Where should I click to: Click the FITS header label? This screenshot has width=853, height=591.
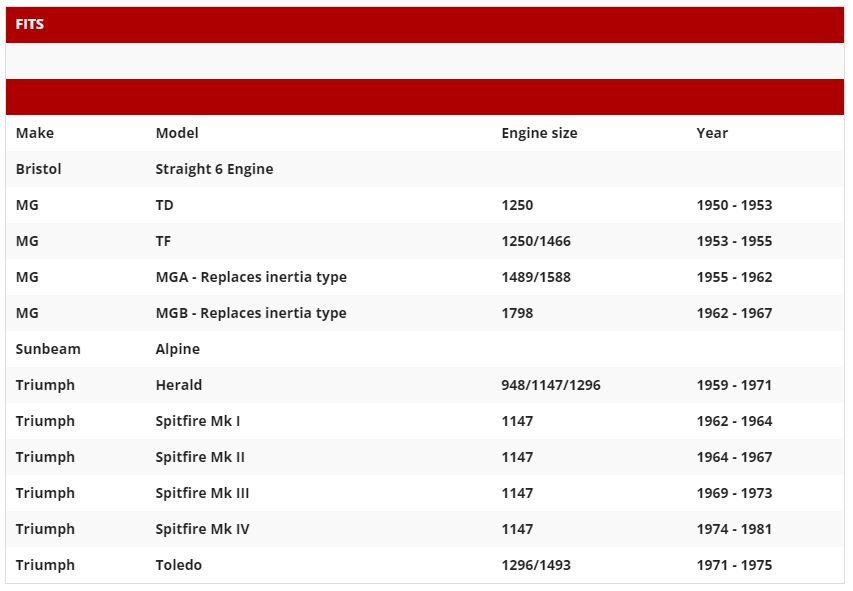(29, 24)
